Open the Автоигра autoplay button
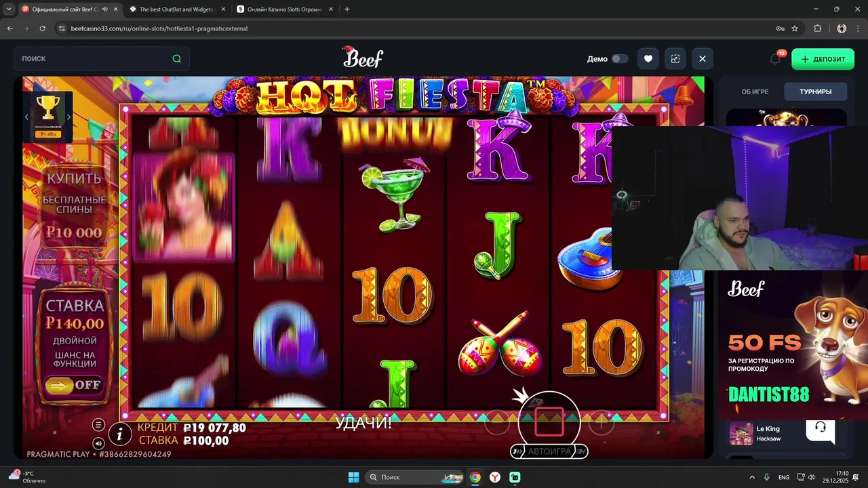This screenshot has width=868, height=488. [549, 451]
